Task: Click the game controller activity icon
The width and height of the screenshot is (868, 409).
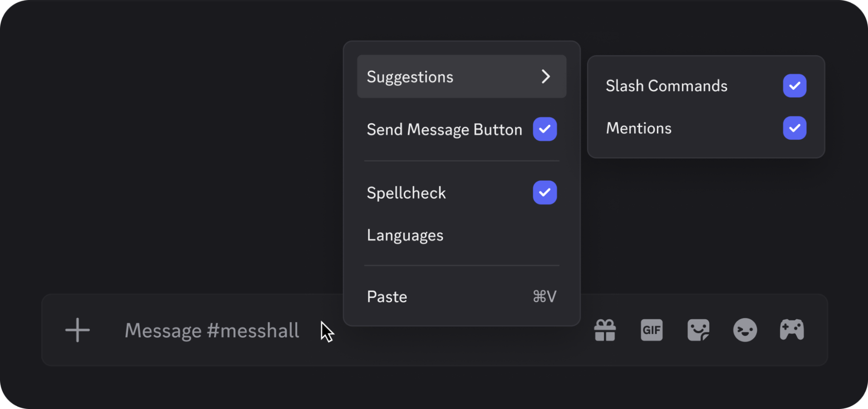Action: [x=792, y=330]
